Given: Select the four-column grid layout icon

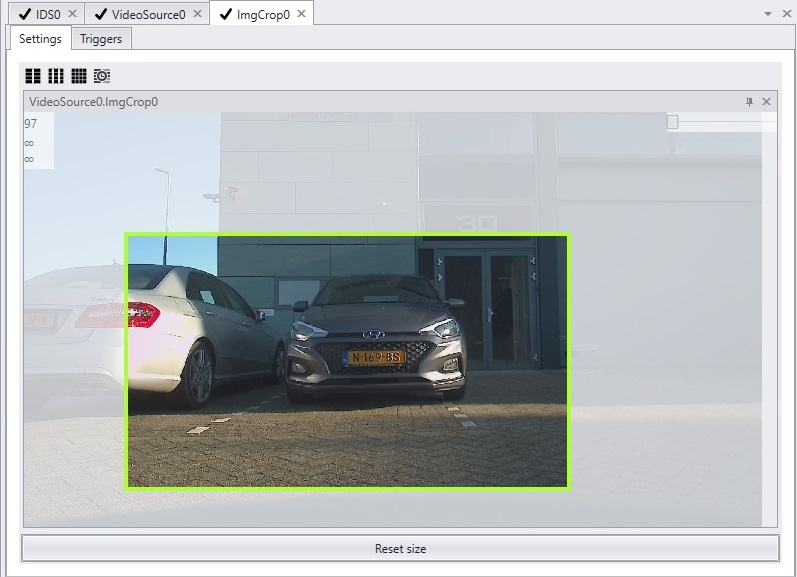Looking at the screenshot, I should click(79, 76).
